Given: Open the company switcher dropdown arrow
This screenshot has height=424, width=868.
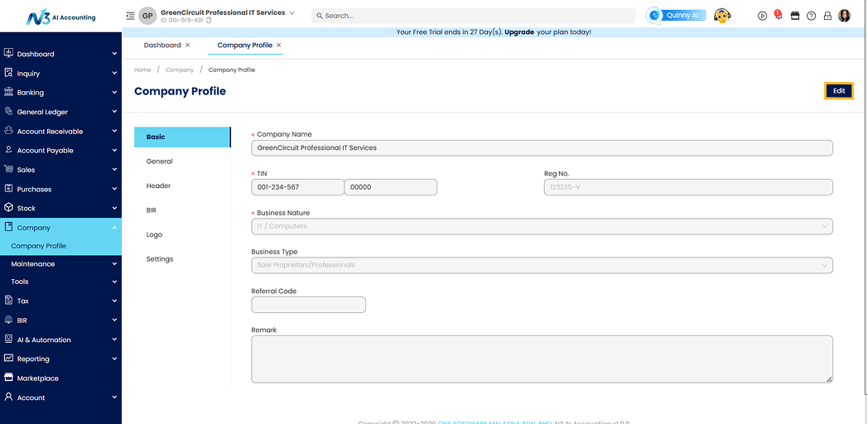Looking at the screenshot, I should pyautogui.click(x=292, y=12).
